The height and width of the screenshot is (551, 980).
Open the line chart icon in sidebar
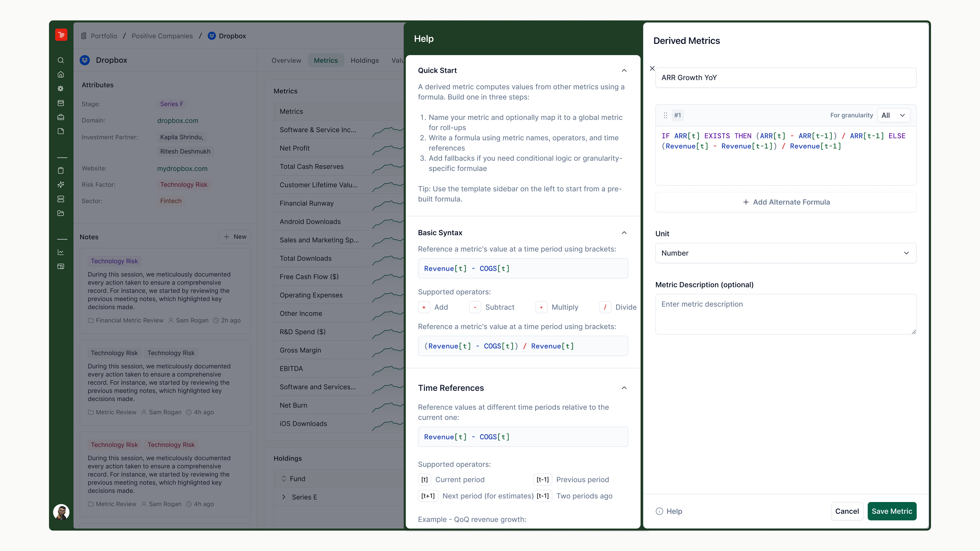(61, 252)
